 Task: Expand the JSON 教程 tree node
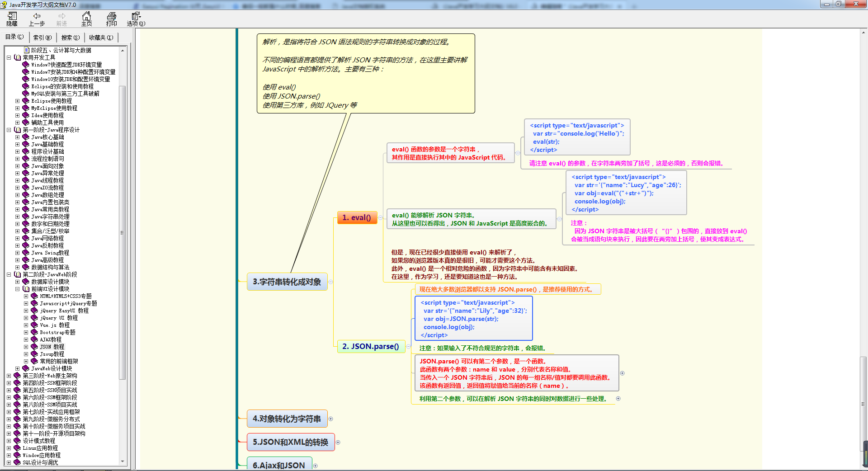click(26, 347)
